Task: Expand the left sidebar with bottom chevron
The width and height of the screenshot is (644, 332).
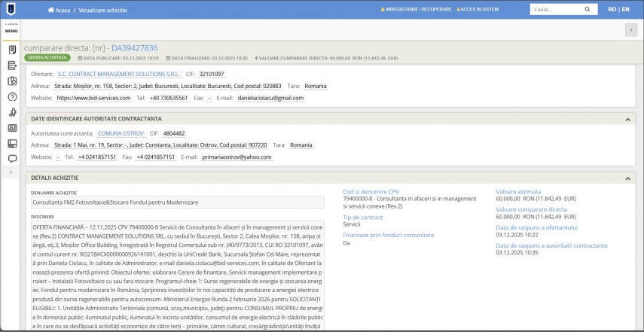Action: pos(11,173)
